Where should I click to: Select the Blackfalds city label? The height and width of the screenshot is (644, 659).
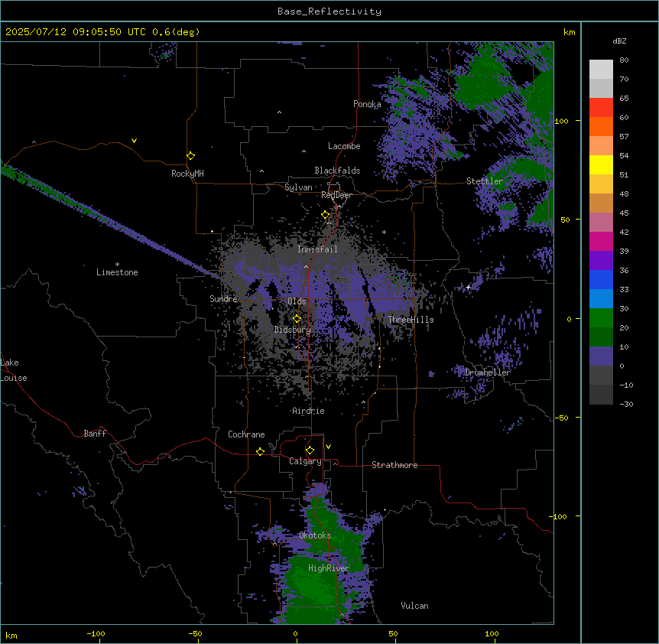pos(337,171)
